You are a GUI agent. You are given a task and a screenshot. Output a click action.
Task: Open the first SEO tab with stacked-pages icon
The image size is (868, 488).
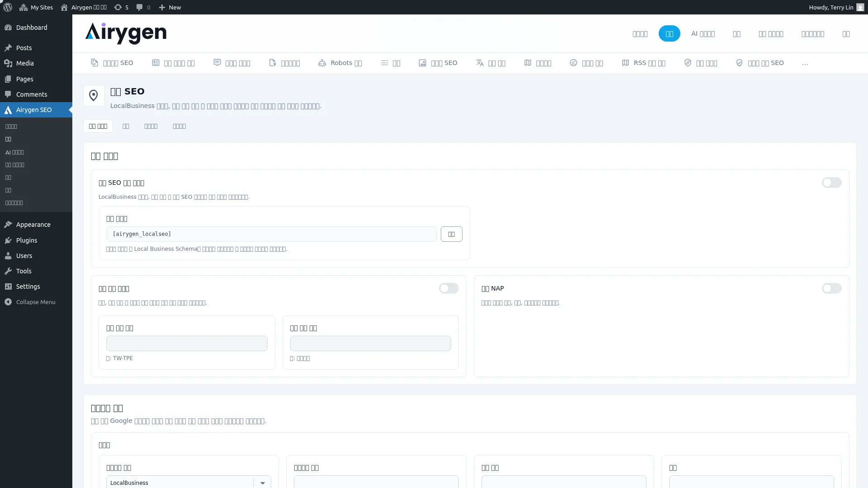click(112, 63)
